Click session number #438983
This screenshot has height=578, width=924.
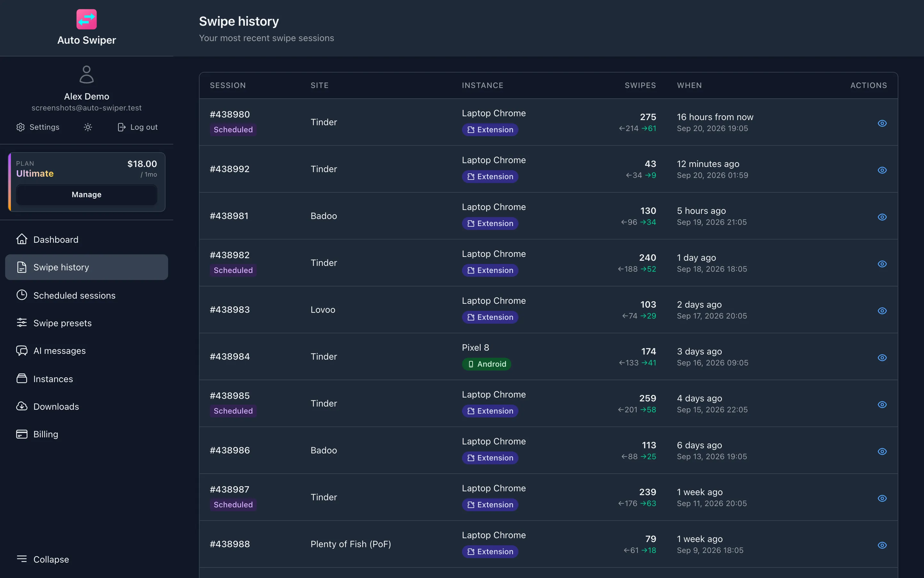pyautogui.click(x=229, y=310)
